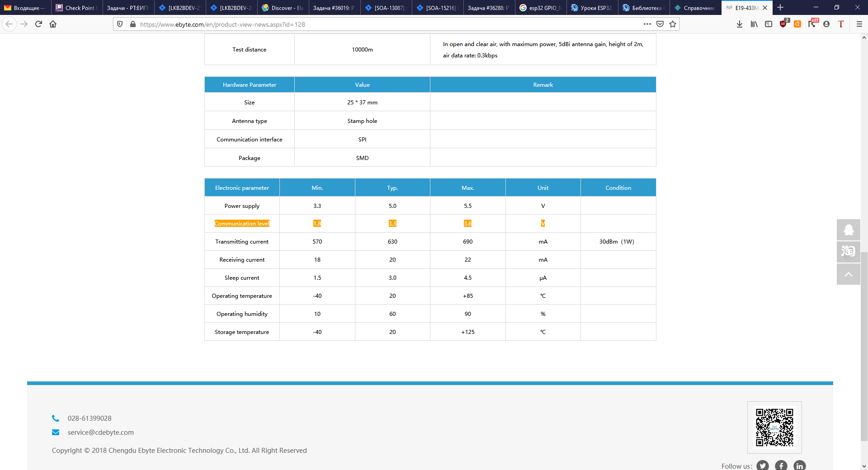This screenshot has height=470, width=868.
Task: View site security padlock details
Action: click(x=133, y=24)
